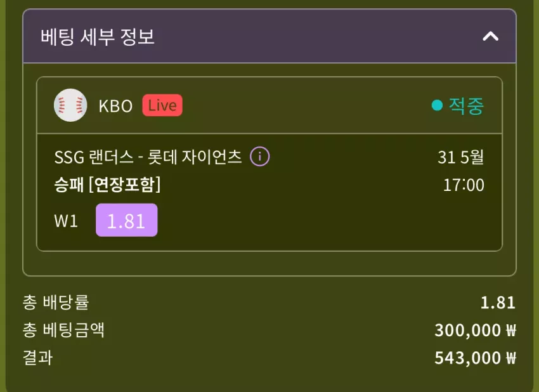Click the W1 selection label
Viewport: 539px width, 392px height.
pos(66,221)
